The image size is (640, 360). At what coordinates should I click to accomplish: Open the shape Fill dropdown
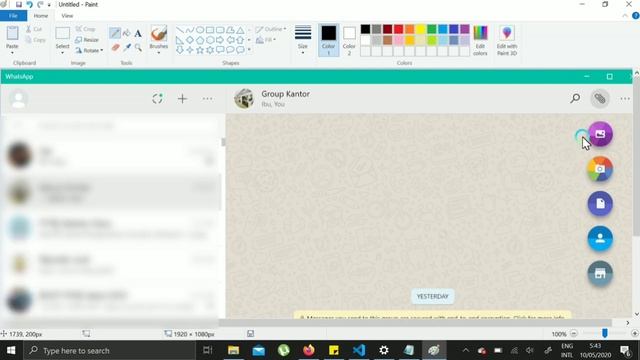[x=266, y=40]
